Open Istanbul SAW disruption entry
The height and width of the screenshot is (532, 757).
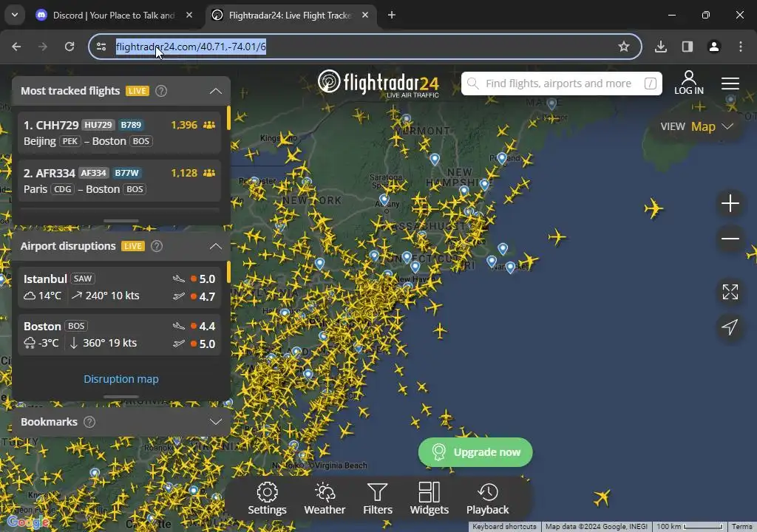click(119, 287)
